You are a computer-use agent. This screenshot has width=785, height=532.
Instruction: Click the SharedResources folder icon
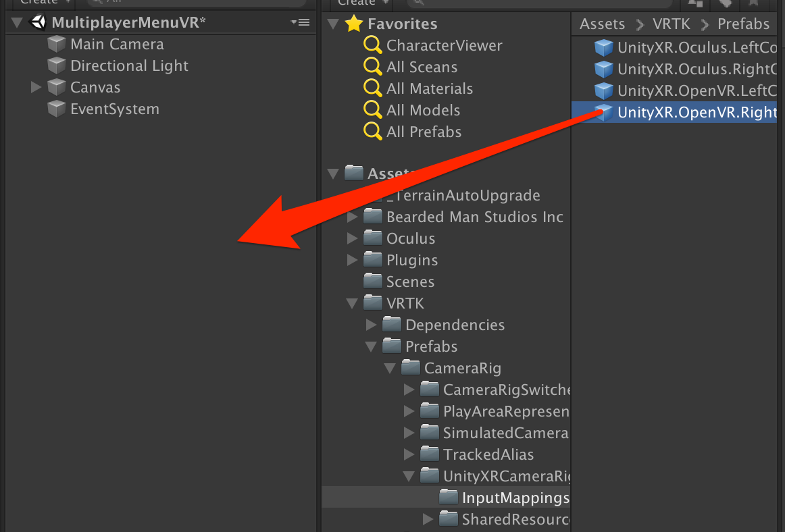[x=450, y=518]
